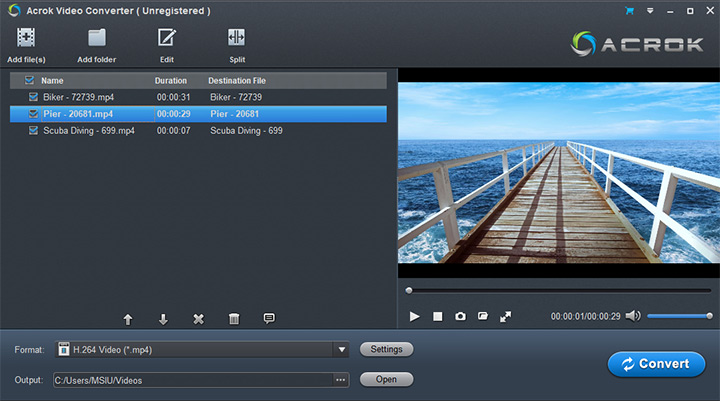Click the Settings button next to Format
720x401 pixels.
[386, 349]
